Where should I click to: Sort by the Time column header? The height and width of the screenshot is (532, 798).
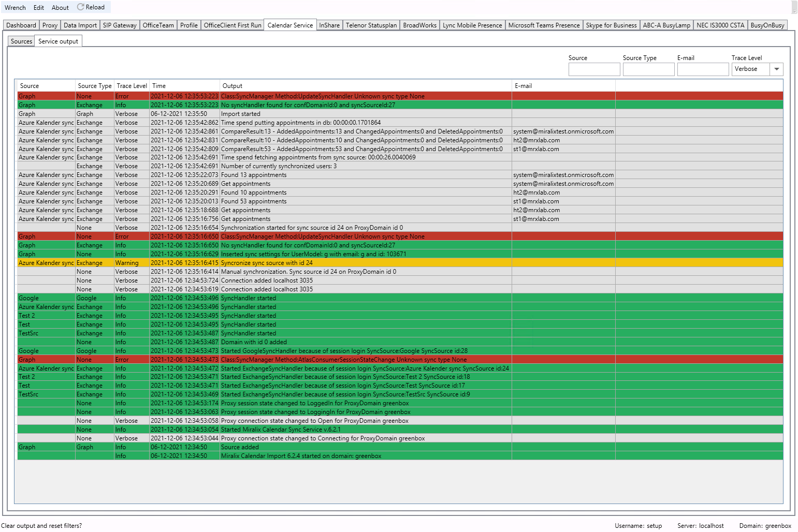[185, 86]
